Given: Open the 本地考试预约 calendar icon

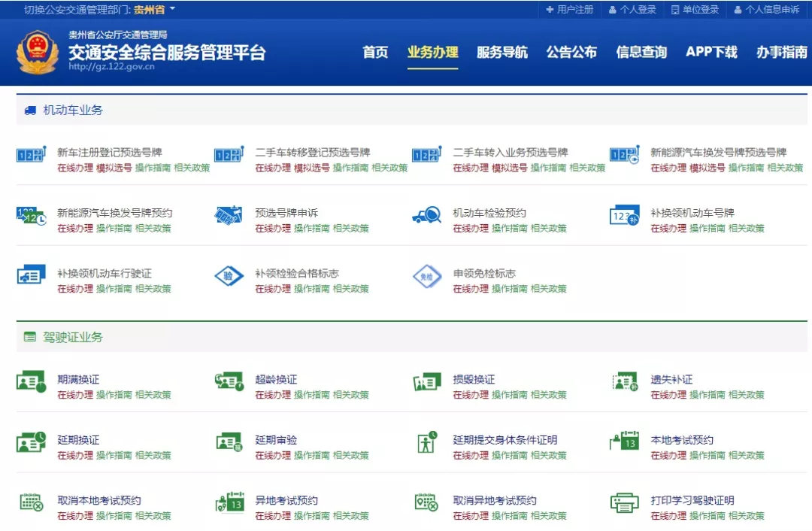Looking at the screenshot, I should (x=624, y=442).
